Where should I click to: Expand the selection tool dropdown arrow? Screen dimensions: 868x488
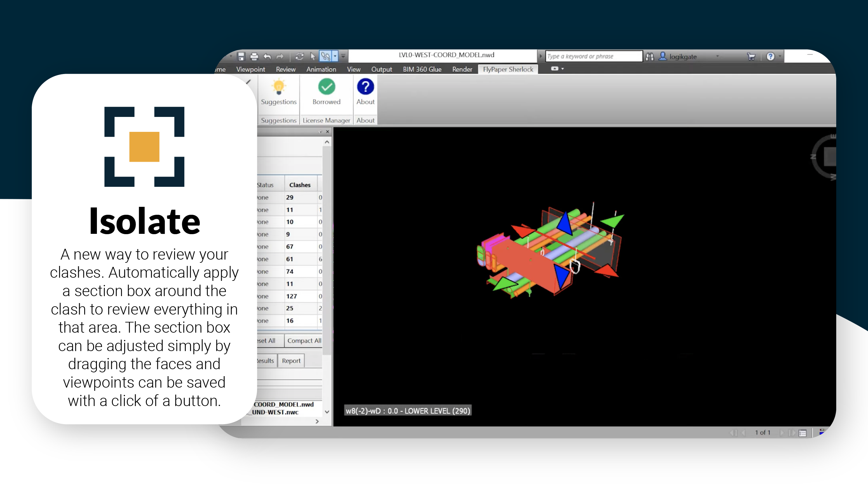tap(335, 56)
